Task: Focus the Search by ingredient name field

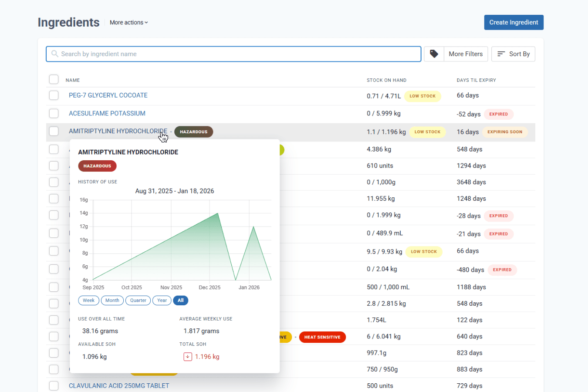Action: pyautogui.click(x=233, y=54)
